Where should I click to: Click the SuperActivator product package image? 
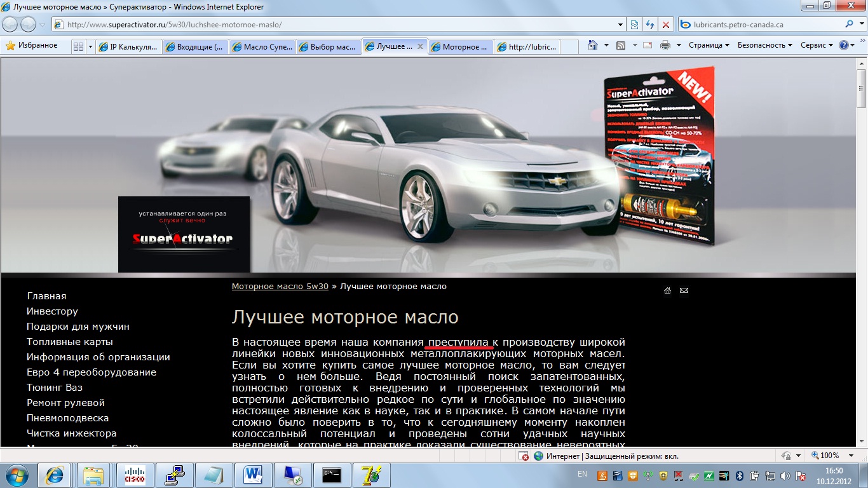pos(659,156)
